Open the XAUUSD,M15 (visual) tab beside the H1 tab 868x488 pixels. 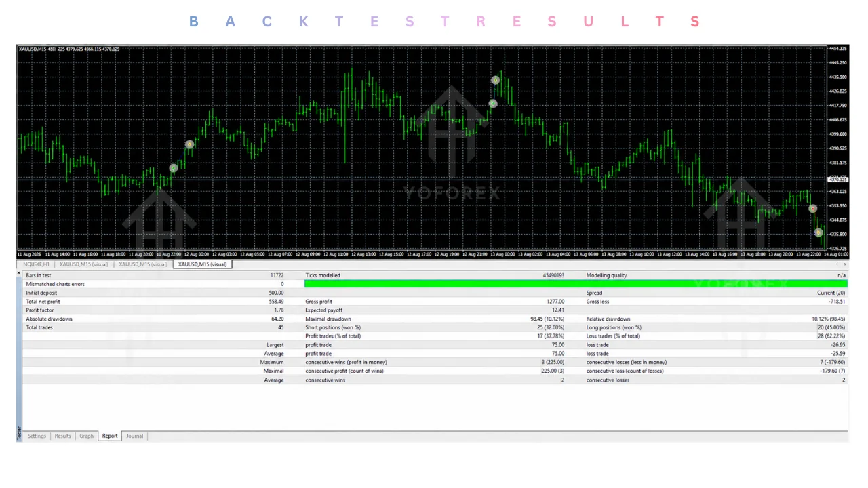[x=84, y=264]
